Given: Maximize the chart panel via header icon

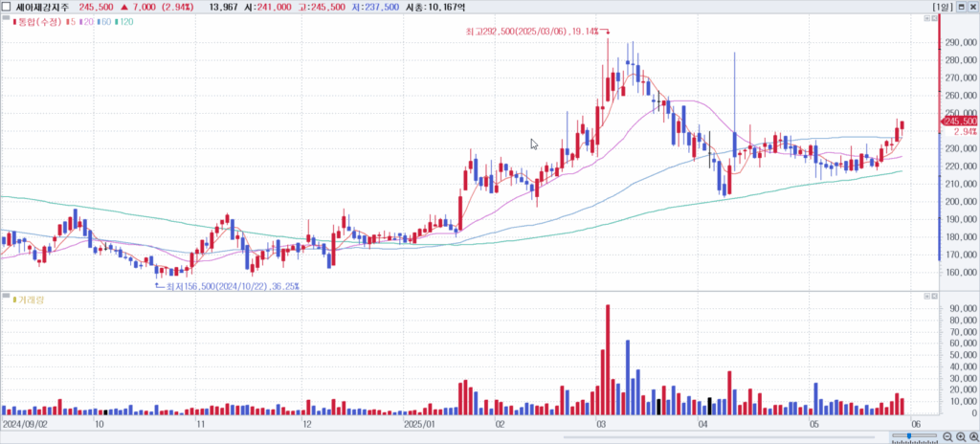Looking at the screenshot, I should [961, 7].
